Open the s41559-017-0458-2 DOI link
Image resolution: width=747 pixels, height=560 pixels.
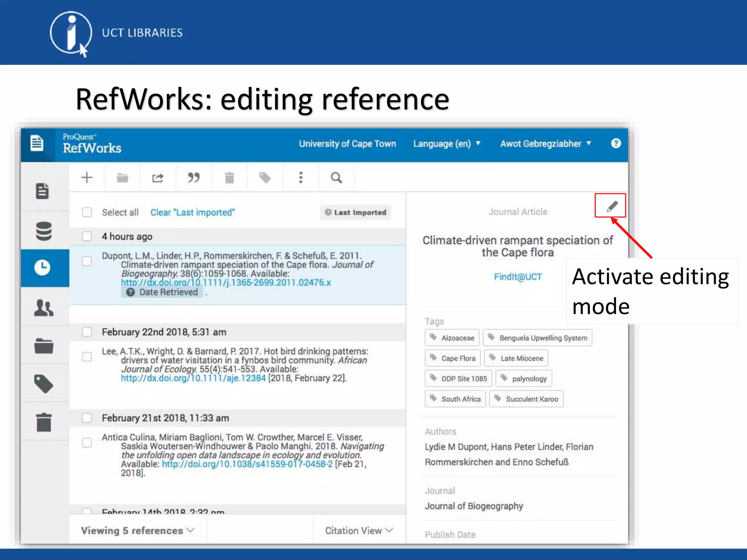tap(247, 464)
